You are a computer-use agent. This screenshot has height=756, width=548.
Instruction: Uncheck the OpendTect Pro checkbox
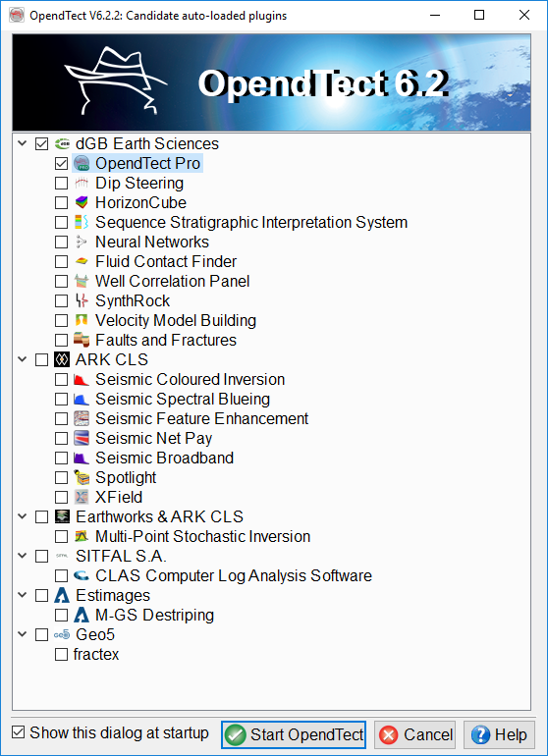click(61, 163)
